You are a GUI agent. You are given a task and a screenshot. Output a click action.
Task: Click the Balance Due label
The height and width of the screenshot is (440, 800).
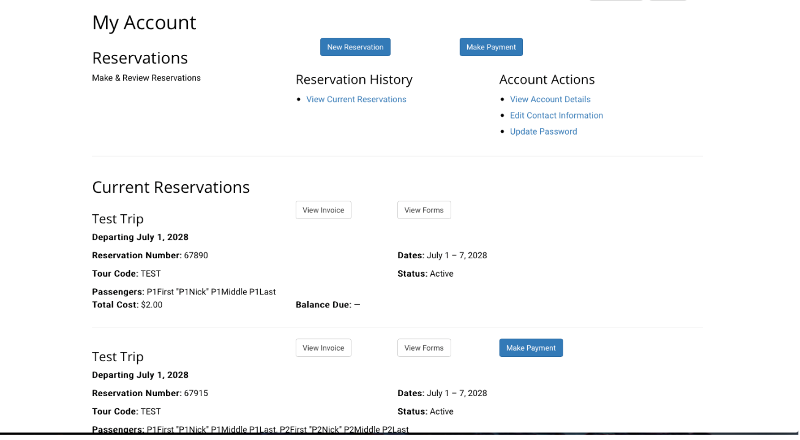tap(323, 305)
